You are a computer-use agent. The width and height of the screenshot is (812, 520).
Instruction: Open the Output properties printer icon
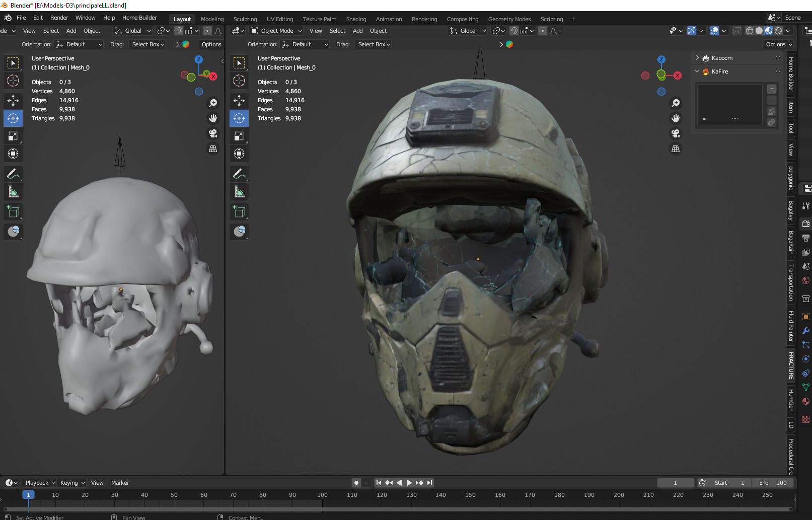click(x=806, y=238)
